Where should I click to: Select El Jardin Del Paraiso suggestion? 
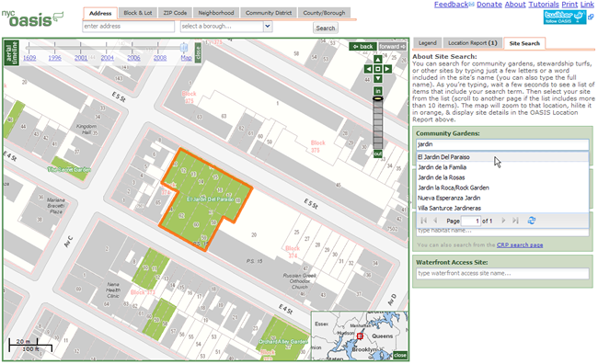click(x=502, y=157)
